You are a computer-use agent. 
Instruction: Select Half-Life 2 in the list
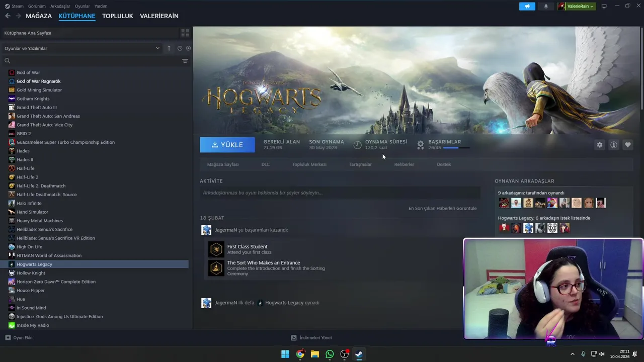click(x=27, y=177)
